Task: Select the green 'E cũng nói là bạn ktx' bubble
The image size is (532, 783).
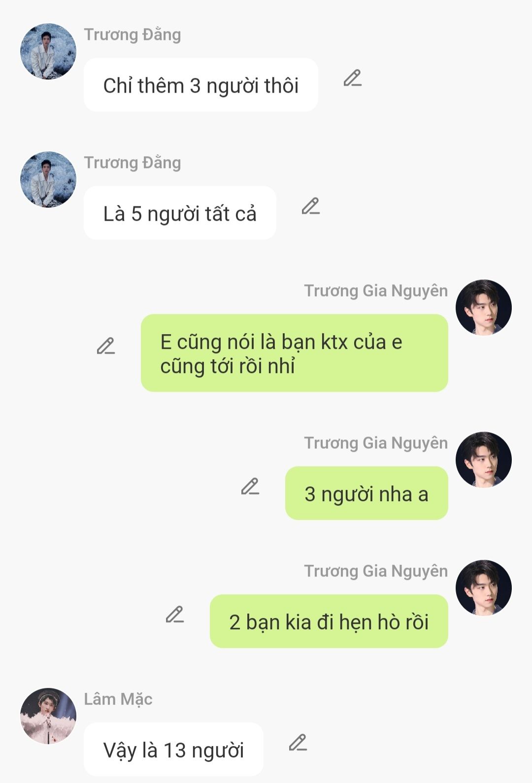Action: pos(295,353)
